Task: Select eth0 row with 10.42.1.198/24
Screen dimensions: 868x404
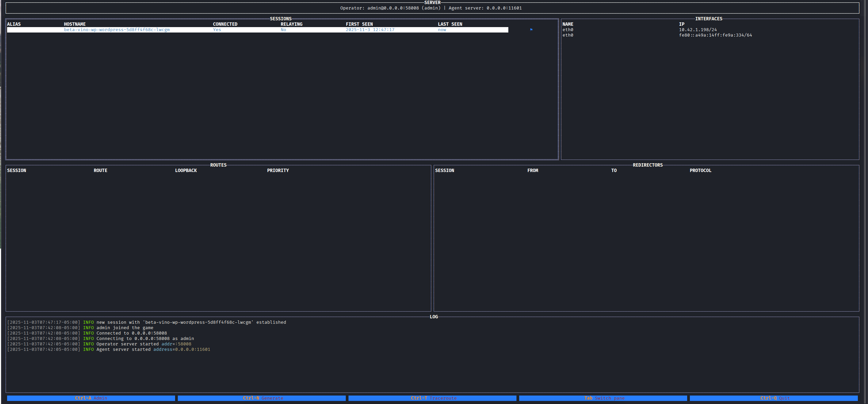Action: [x=698, y=30]
